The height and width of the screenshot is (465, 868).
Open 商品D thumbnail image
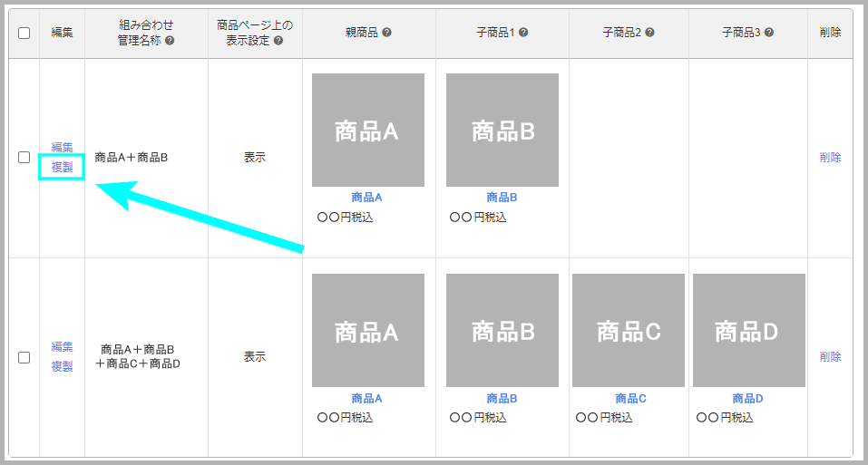pos(749,330)
